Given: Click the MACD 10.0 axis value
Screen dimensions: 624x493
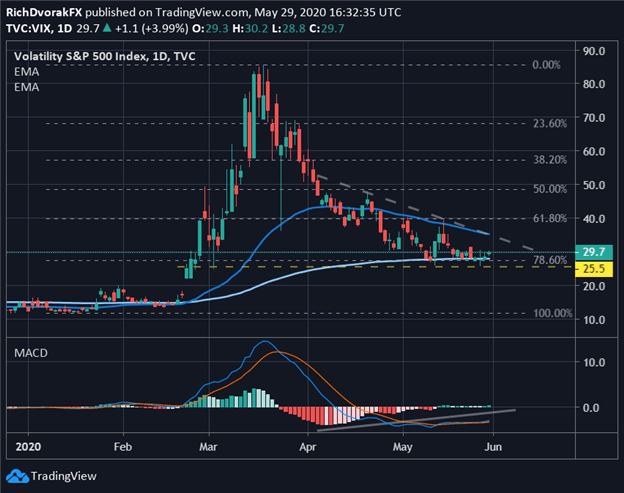Looking at the screenshot, I should (594, 362).
